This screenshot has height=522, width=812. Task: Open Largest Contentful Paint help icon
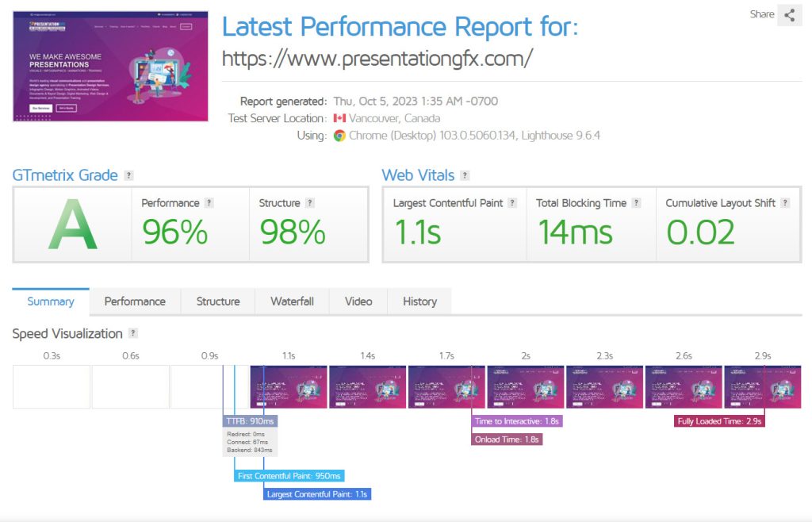coord(512,203)
